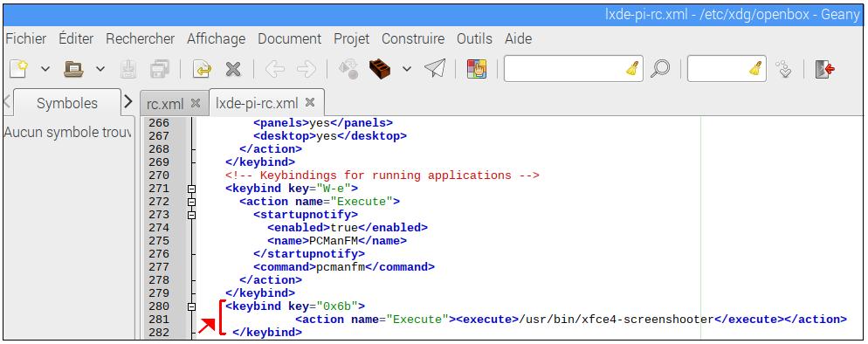Click the 'Keybindings for running applications' comment
This screenshot has height=344, width=868.
382,175
